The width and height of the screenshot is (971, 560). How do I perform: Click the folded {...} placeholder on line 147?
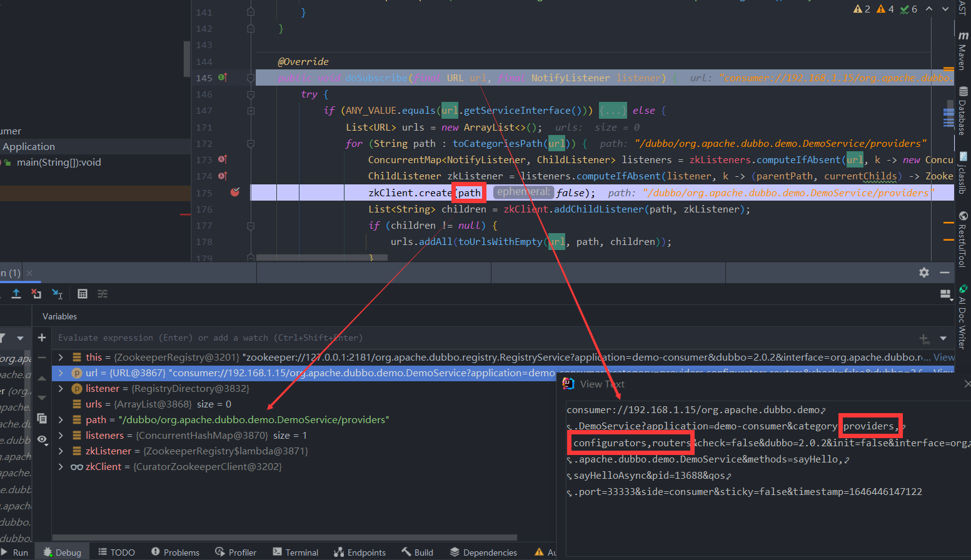pyautogui.click(x=613, y=111)
